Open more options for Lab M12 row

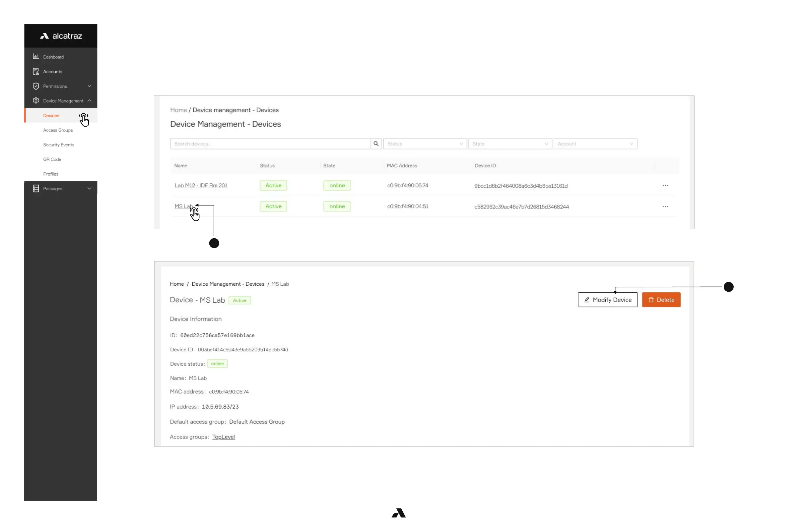pyautogui.click(x=665, y=186)
